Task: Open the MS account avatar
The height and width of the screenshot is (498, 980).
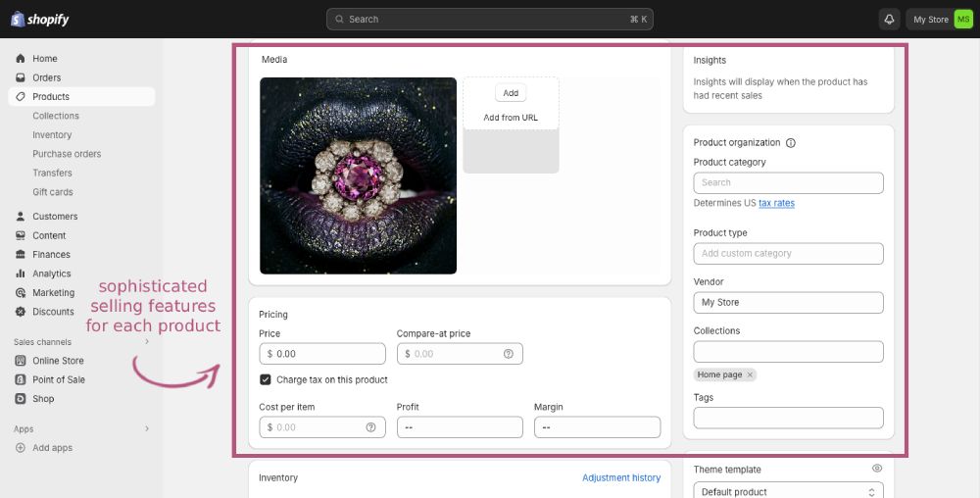Action: (x=963, y=20)
